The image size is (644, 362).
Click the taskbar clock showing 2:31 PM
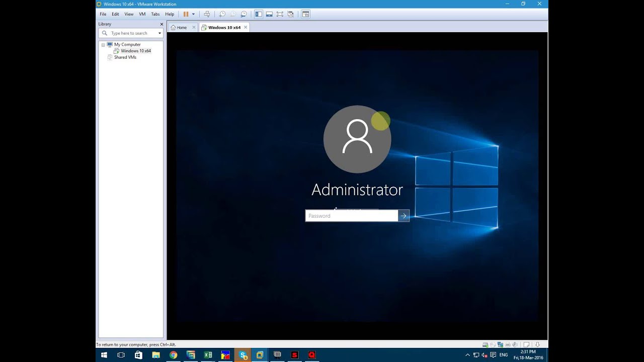[x=528, y=355]
